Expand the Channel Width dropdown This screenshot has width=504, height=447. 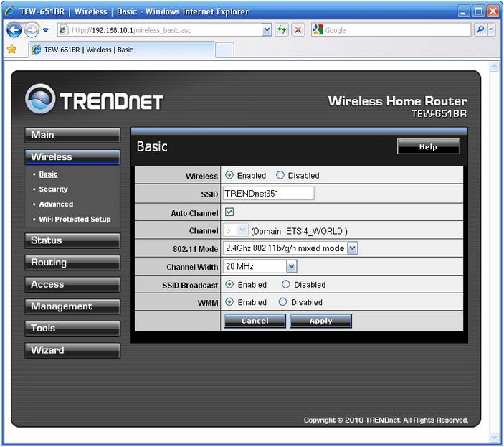[x=291, y=266]
